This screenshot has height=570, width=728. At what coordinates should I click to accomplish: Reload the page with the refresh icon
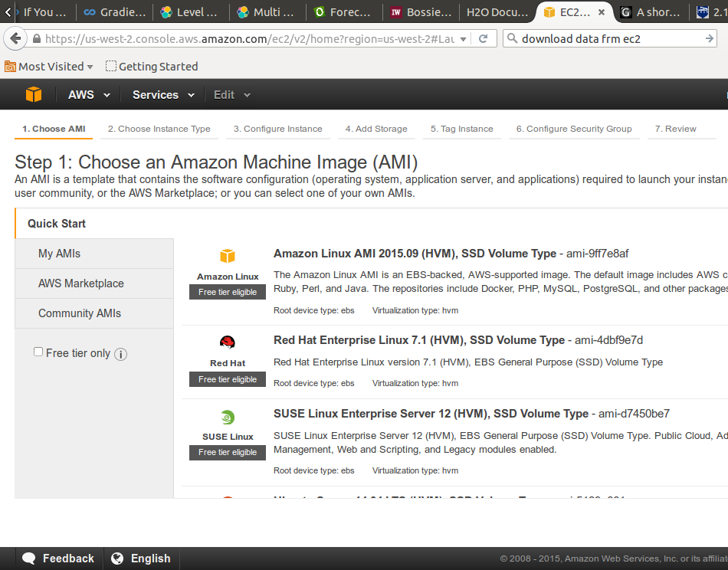coord(483,39)
